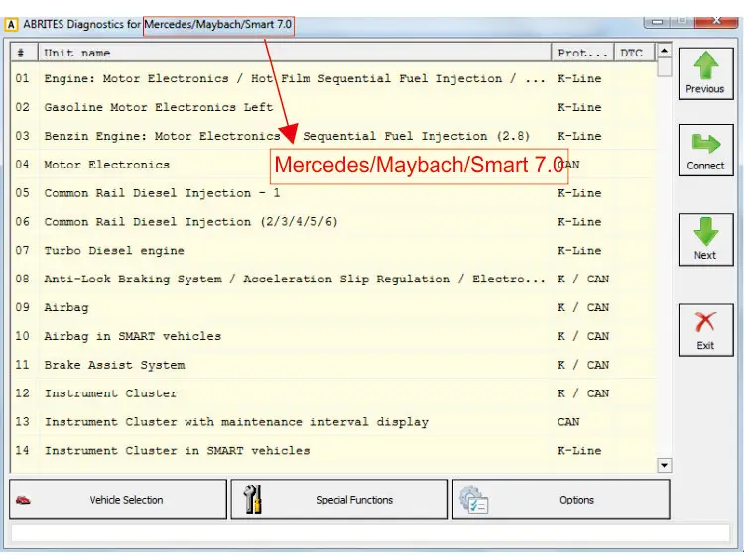The width and height of the screenshot is (744, 560).
Task: Click scrollbar down arrow in unit list
Action: tap(665, 465)
